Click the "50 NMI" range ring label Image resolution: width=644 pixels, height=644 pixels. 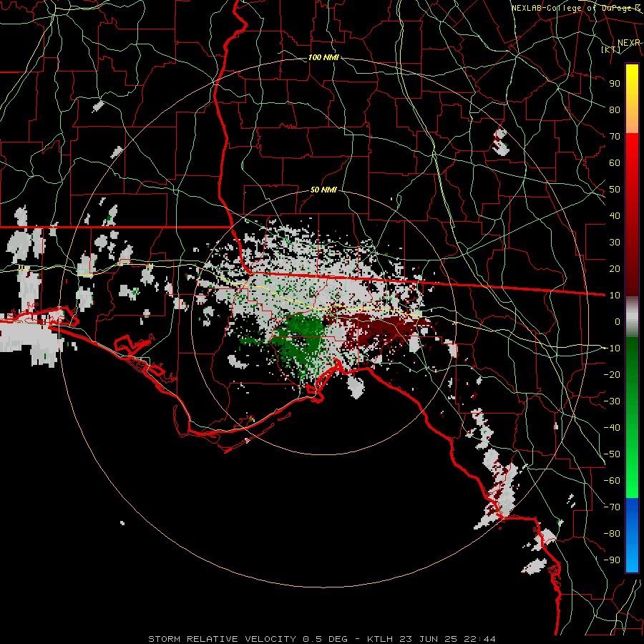(323, 190)
